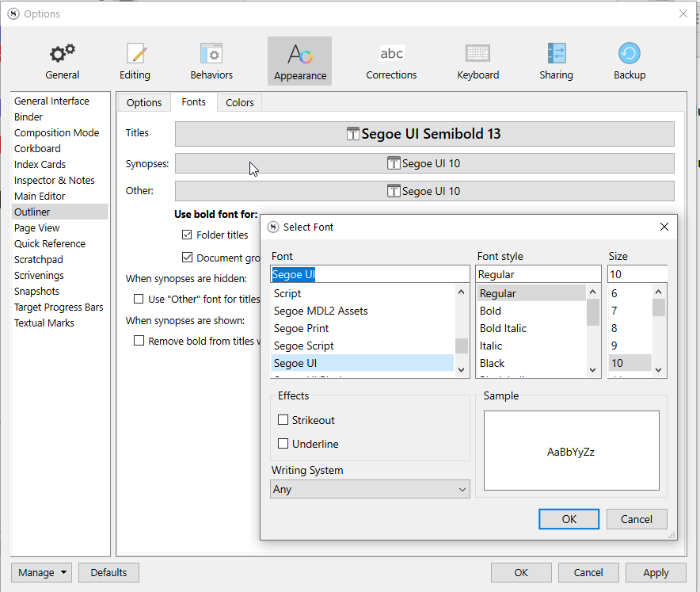Select Inspector & Notes in the sidebar
This screenshot has width=700, height=592.
(60, 181)
